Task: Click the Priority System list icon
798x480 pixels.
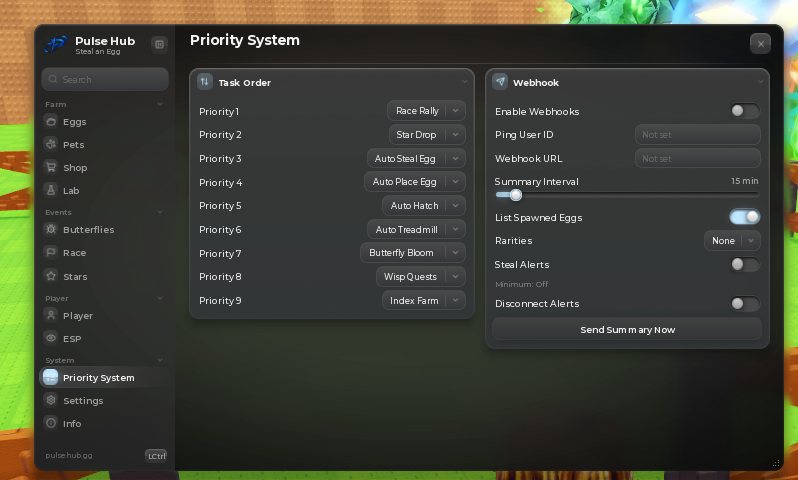Action: [x=50, y=377]
